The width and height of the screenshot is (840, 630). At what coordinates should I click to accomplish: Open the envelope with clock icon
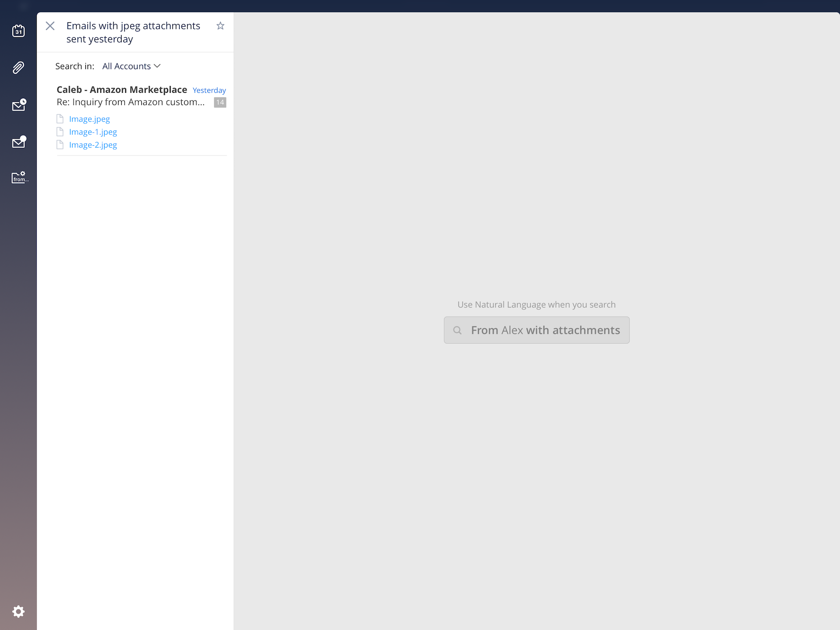pyautogui.click(x=19, y=105)
